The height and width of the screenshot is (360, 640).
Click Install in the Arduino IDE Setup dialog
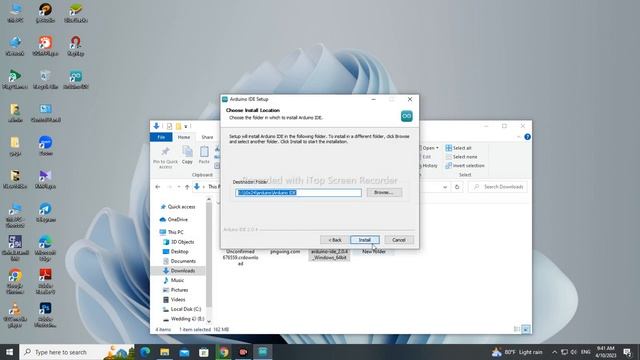(x=364, y=240)
